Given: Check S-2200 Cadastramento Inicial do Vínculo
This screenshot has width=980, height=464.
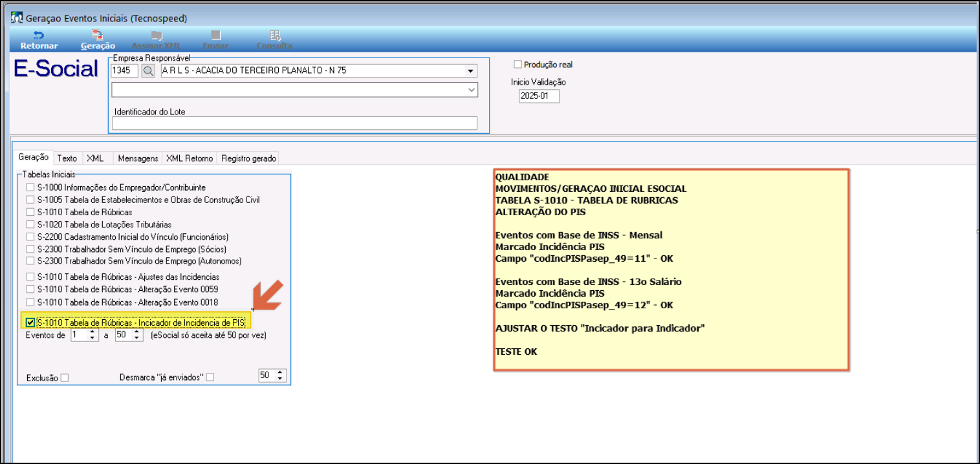Looking at the screenshot, I should [30, 237].
